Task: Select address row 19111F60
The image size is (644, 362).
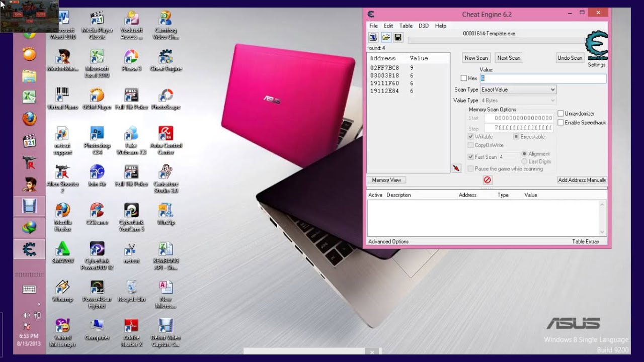Action: 409,83
